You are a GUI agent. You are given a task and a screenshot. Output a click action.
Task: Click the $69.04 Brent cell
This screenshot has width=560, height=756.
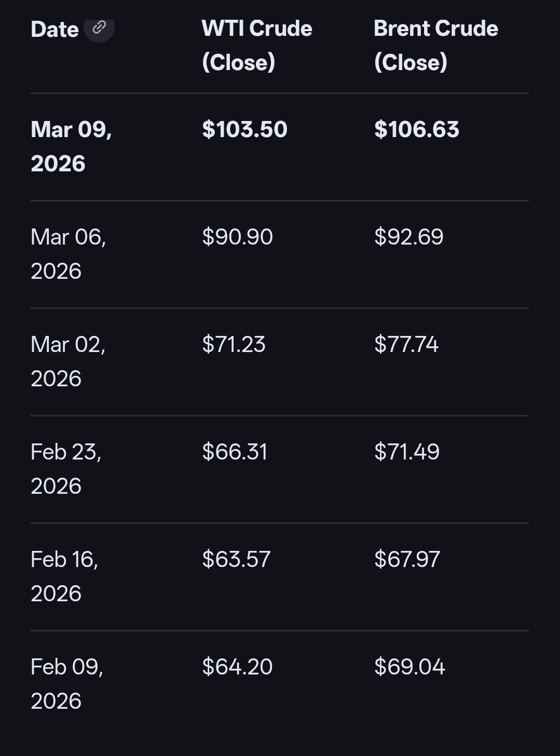tap(409, 667)
